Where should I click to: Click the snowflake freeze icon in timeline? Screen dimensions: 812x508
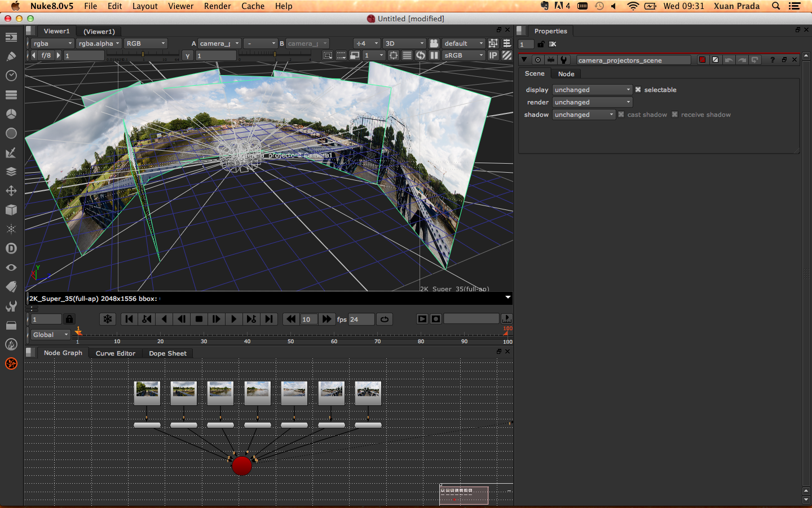[x=107, y=319]
